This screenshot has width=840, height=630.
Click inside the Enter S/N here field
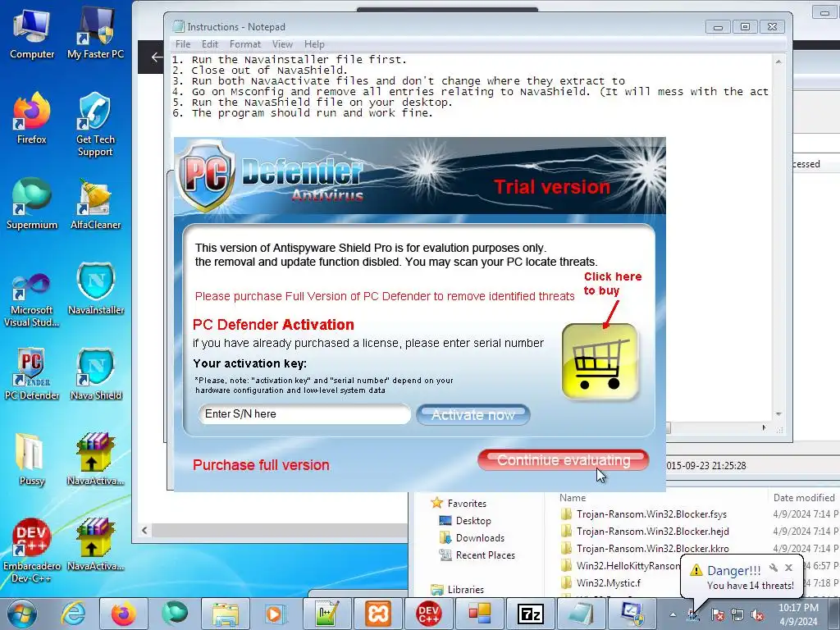304,414
